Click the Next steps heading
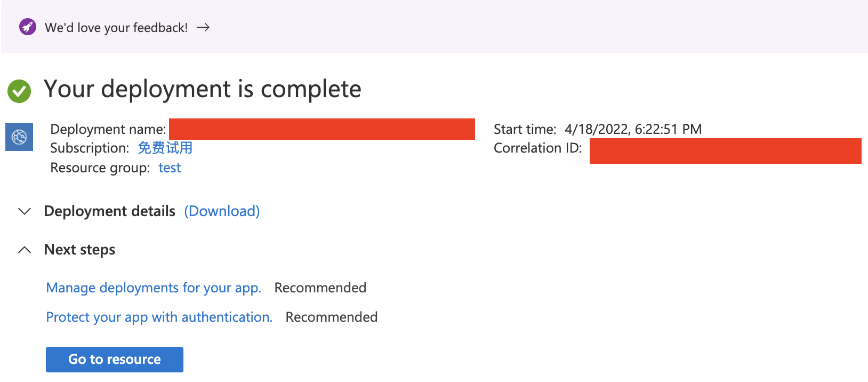 click(x=79, y=250)
